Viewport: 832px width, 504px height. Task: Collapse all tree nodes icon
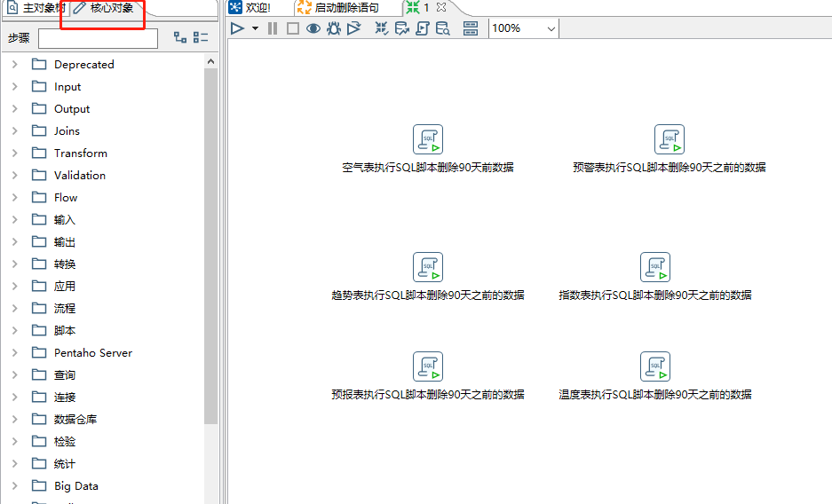(201, 37)
